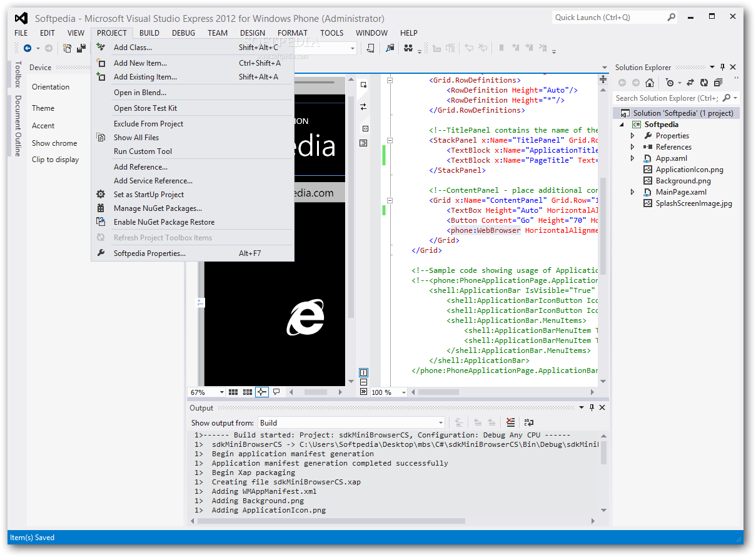Toggle Word Wrap in Output panel
This screenshot has width=756, height=557.
(529, 422)
